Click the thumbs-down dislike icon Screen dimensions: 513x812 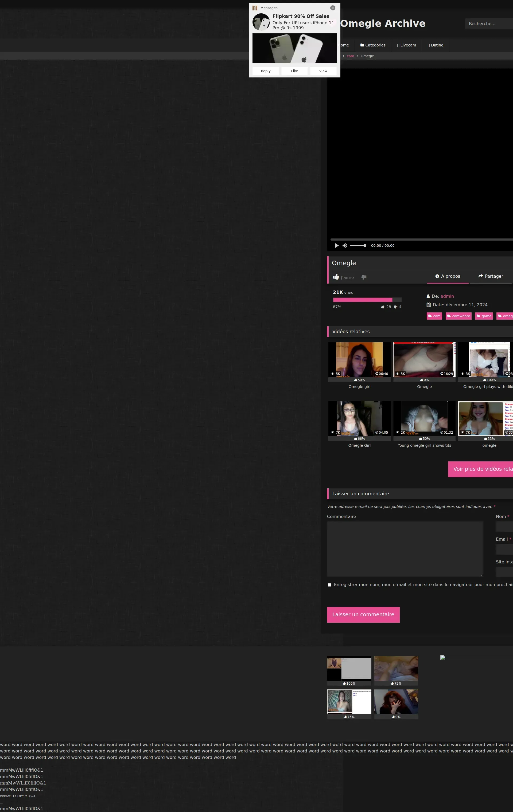tap(364, 277)
